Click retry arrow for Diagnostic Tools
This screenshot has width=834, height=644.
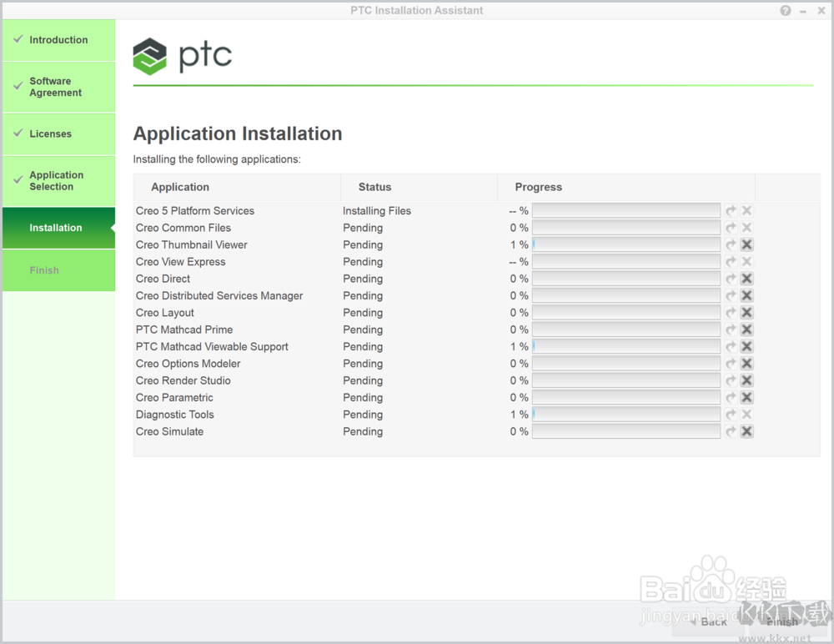pyautogui.click(x=731, y=415)
